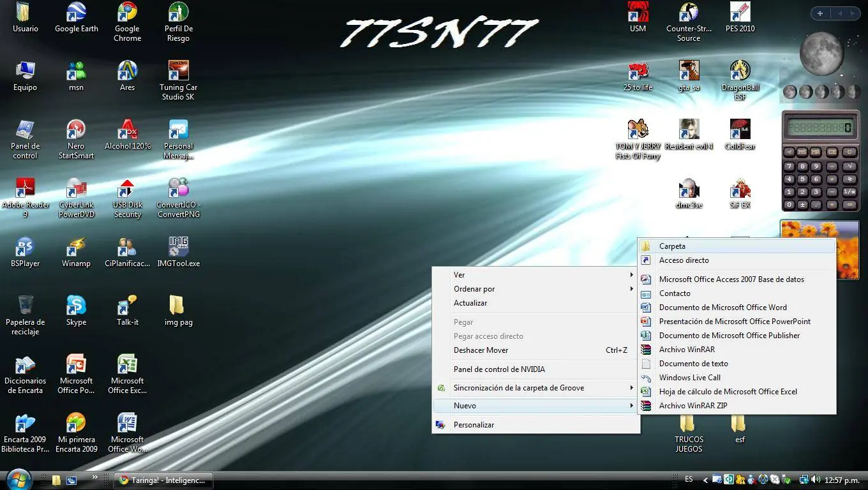
Task: Create a new Carpeta from submenu
Action: [737, 246]
